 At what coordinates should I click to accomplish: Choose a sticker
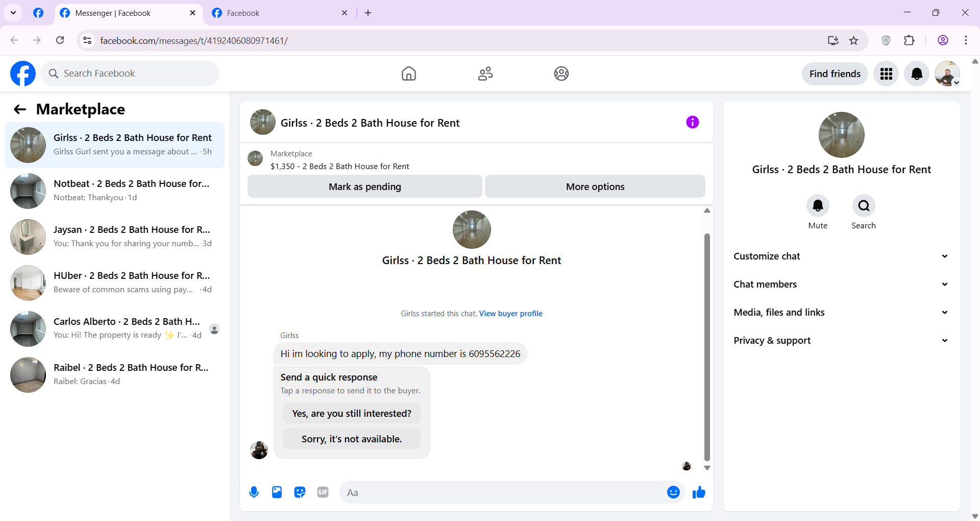click(300, 492)
